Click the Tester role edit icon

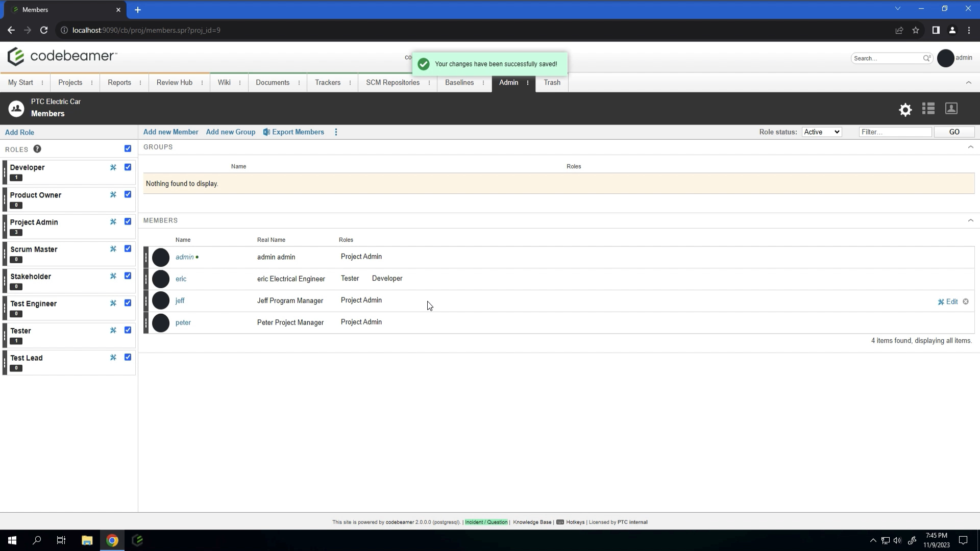(x=113, y=330)
